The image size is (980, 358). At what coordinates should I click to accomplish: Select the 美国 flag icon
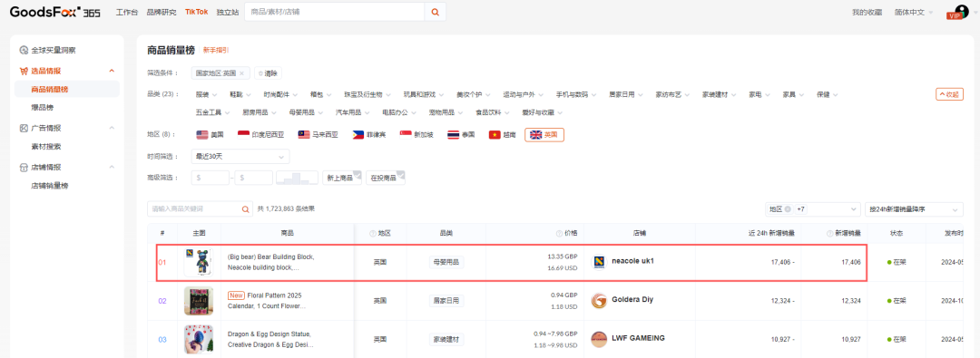point(201,134)
